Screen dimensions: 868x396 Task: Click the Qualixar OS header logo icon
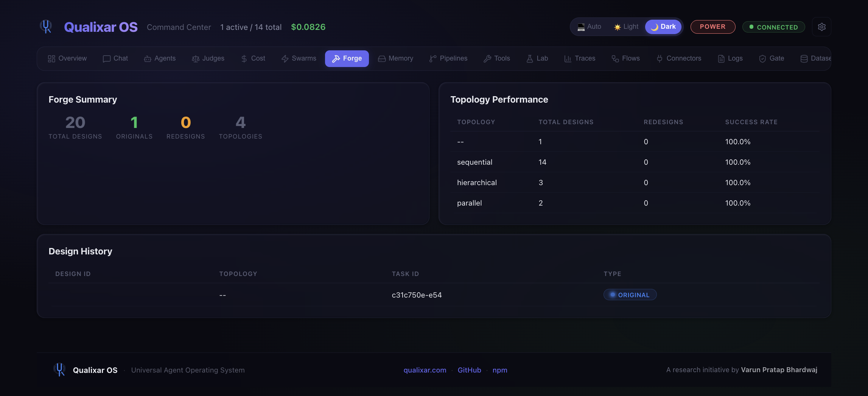46,27
